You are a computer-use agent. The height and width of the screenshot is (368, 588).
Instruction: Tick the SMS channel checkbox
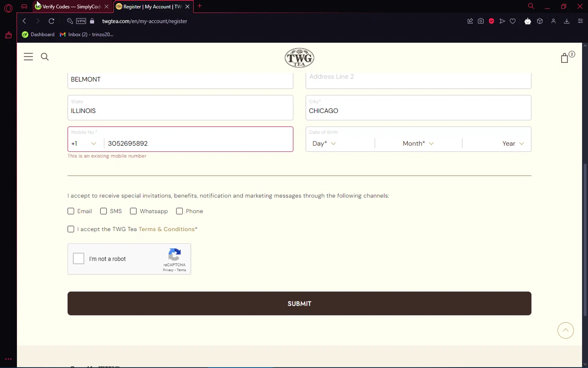(x=103, y=211)
